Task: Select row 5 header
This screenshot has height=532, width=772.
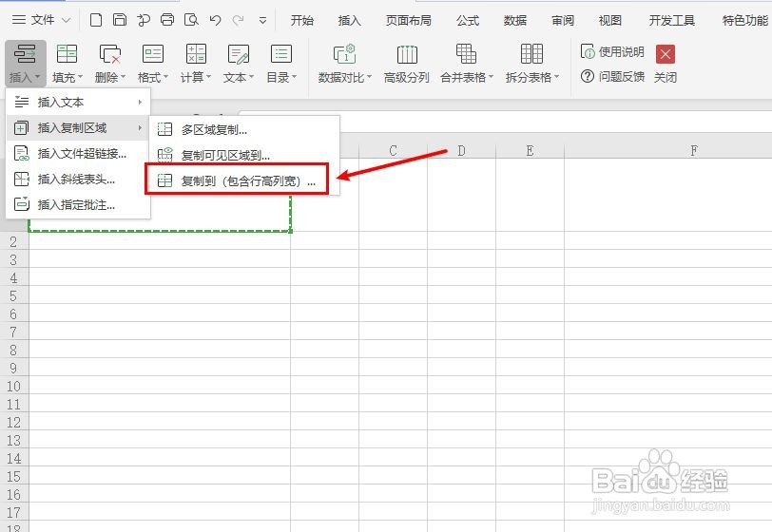Action: pyautogui.click(x=13, y=296)
